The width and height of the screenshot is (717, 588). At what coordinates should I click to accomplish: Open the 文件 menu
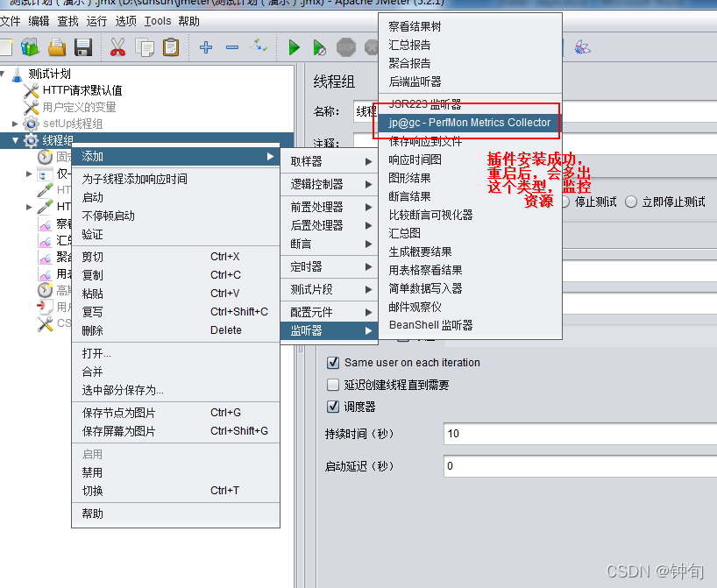coord(10,22)
